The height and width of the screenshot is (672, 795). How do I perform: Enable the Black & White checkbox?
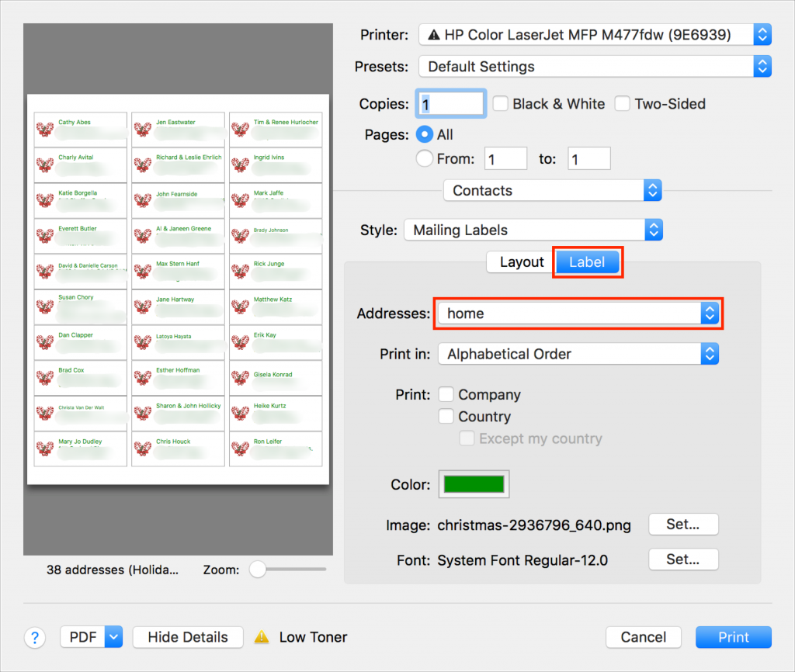[x=501, y=103]
